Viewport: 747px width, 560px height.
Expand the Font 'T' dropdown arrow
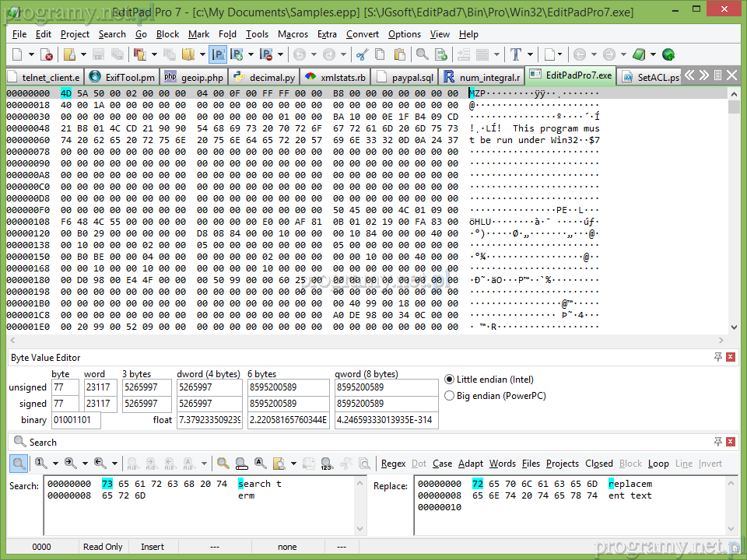click(531, 54)
